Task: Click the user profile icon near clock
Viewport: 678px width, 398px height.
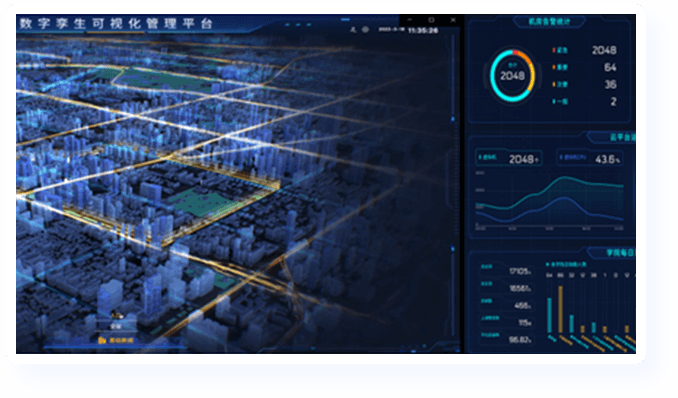Action: [353, 30]
